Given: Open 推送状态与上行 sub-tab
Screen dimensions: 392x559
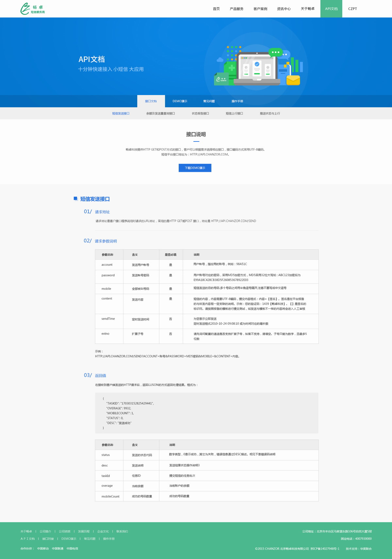Looking at the screenshot, I should [x=270, y=113].
